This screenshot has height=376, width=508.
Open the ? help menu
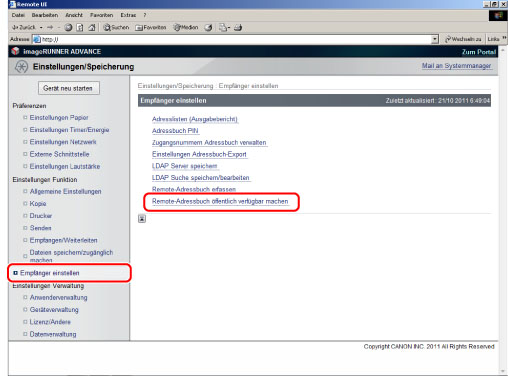pos(145,15)
